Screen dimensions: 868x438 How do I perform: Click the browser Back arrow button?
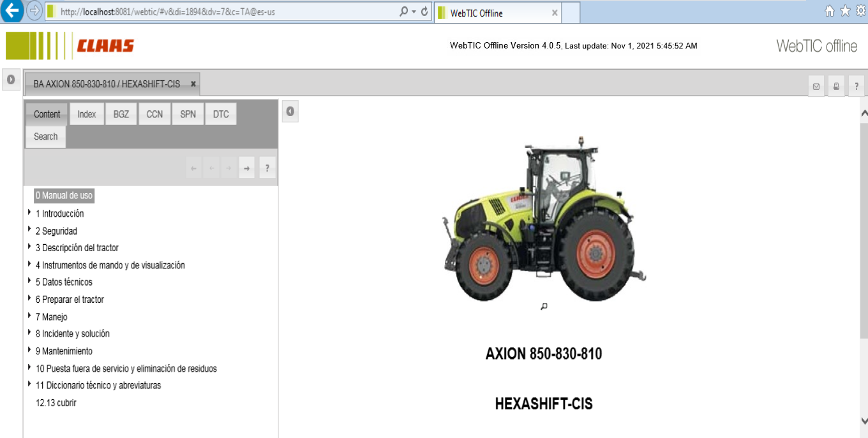click(x=12, y=11)
